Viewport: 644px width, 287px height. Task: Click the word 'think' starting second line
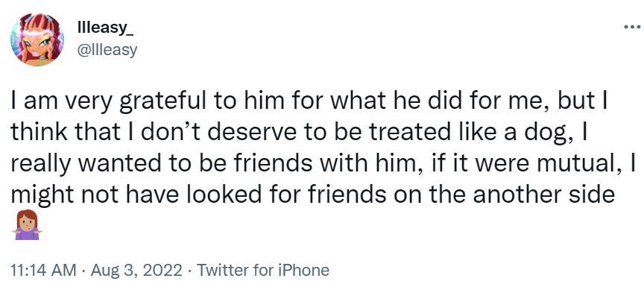click(37, 133)
